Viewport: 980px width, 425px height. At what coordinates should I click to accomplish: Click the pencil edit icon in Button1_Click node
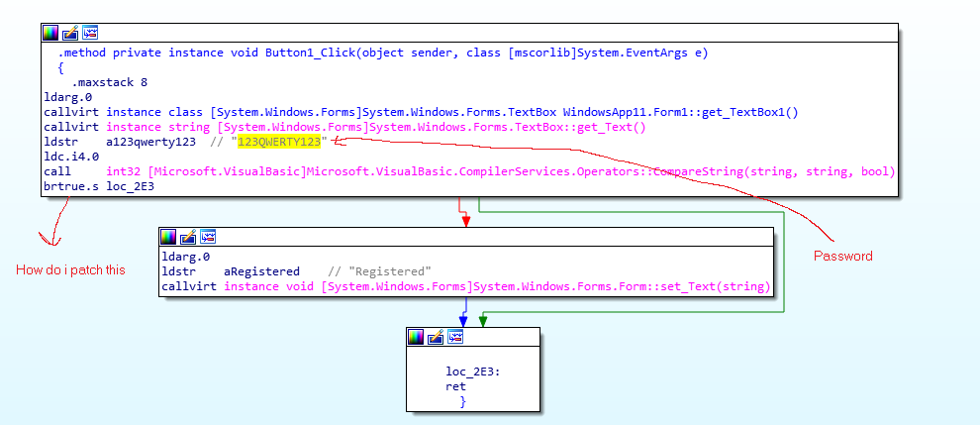coord(69,33)
